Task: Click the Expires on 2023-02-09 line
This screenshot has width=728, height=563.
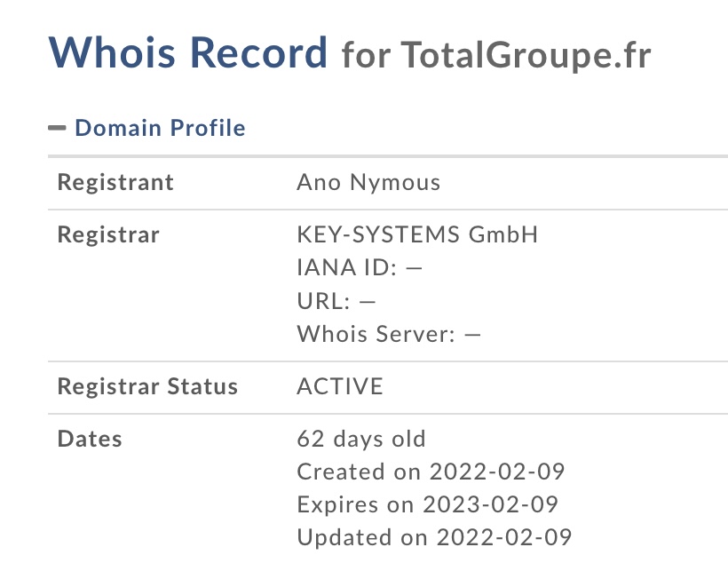Action: (427, 504)
